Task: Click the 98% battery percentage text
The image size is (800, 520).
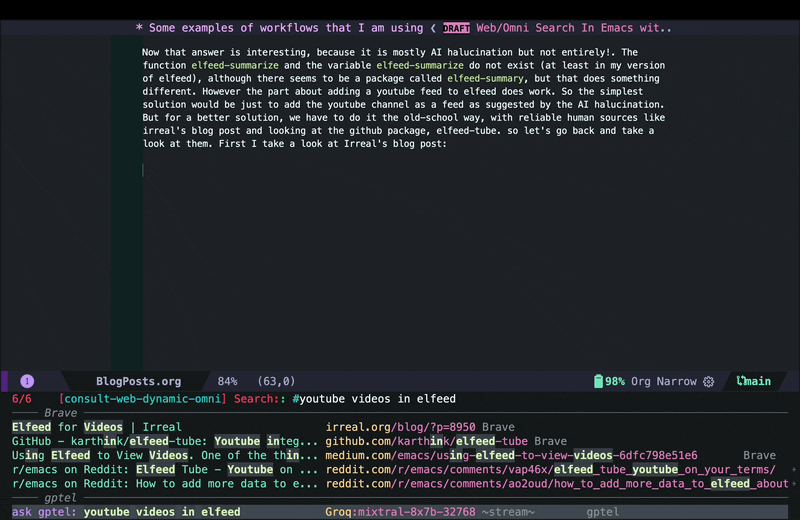Action: point(615,381)
